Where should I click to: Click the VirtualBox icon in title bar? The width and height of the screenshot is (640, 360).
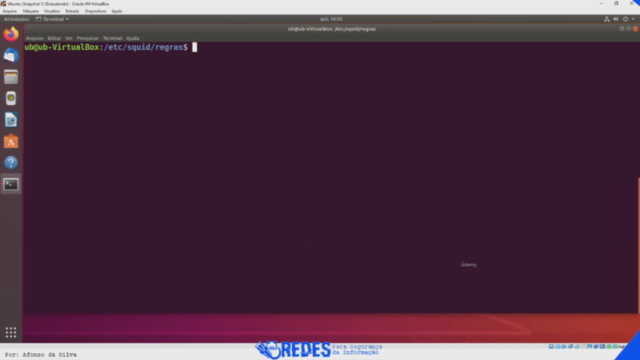(x=3, y=4)
